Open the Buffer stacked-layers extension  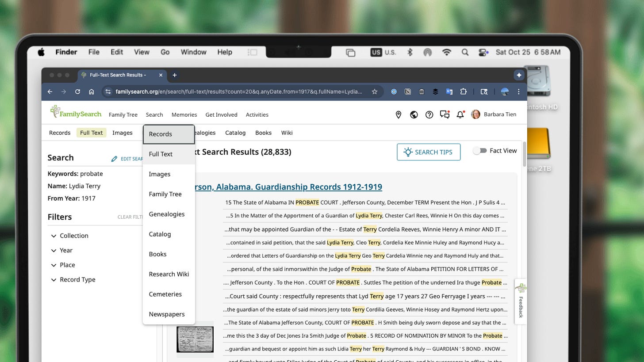point(435,91)
